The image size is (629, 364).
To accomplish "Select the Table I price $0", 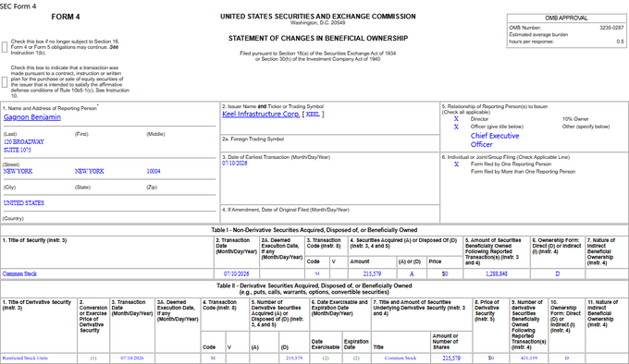I will (x=445, y=273).
